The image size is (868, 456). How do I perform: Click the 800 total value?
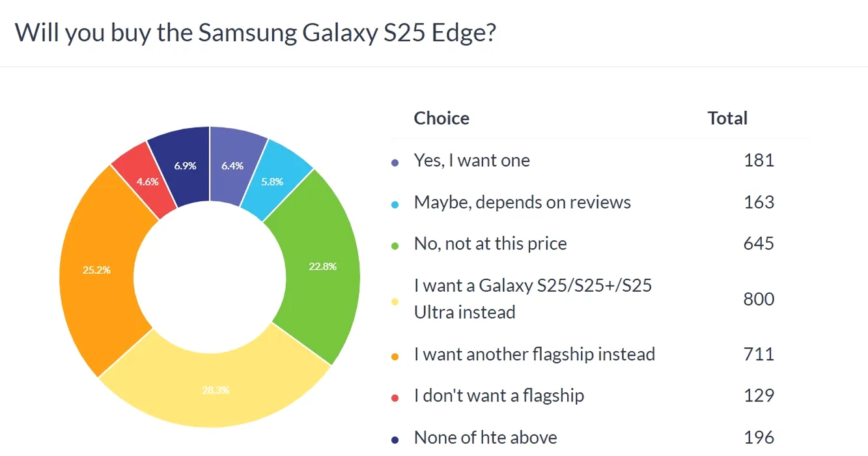[759, 299]
